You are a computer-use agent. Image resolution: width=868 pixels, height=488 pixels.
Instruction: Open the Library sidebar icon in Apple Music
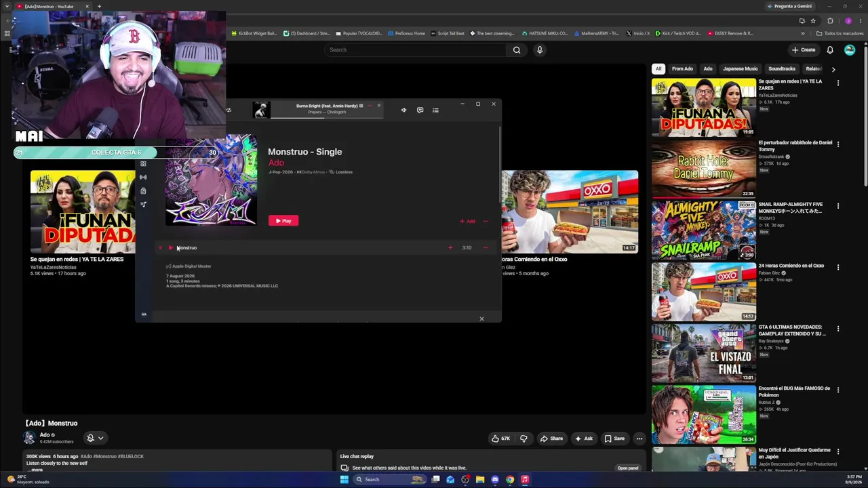point(143,190)
